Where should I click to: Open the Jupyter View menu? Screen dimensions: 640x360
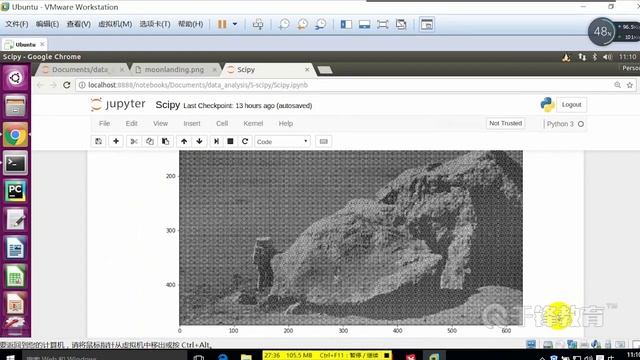click(x=160, y=123)
